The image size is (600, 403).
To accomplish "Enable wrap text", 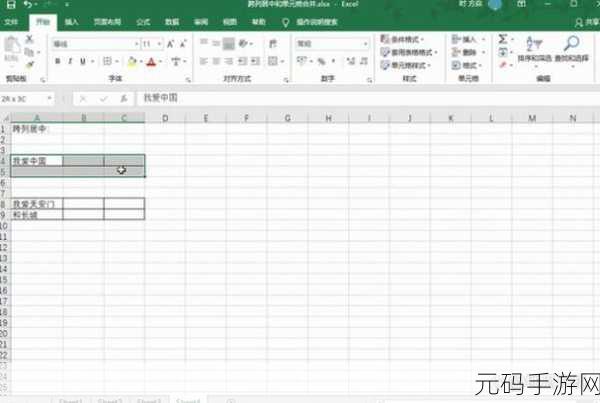I will click(x=272, y=44).
